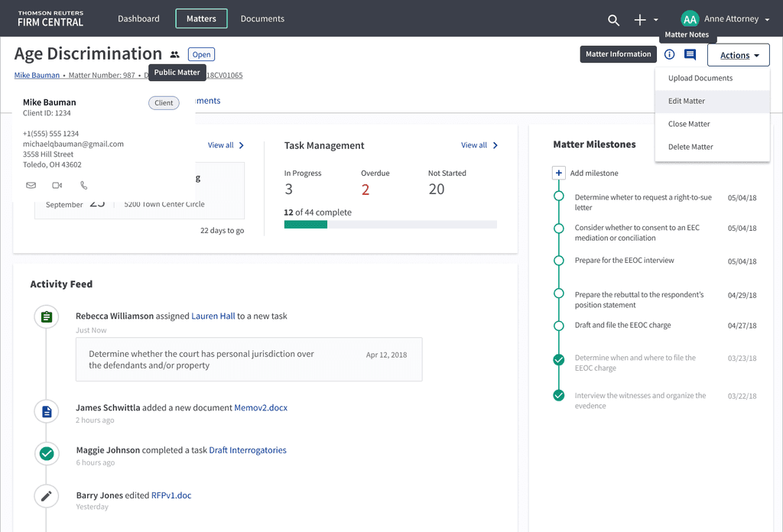Open the Memov2.docx document link

point(261,407)
